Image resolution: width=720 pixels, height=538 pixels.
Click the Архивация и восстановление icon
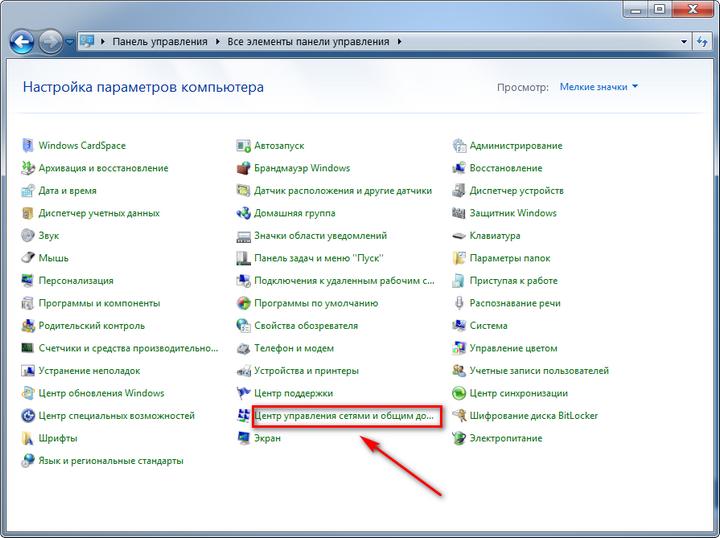coord(28,168)
